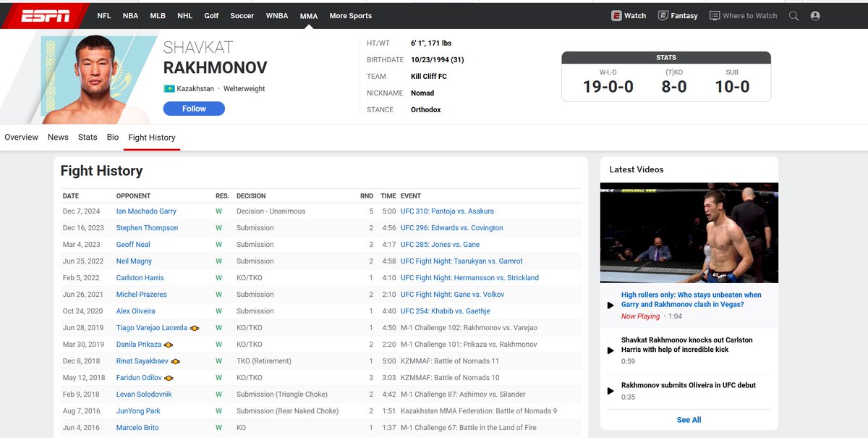Open opponent Faridun Odilov
868x438 pixels.
coord(140,378)
